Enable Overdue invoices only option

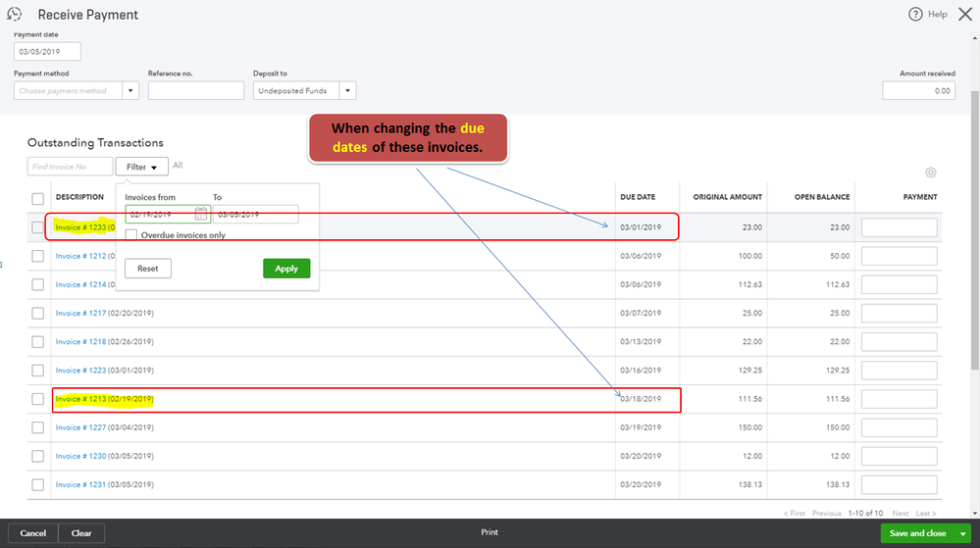(x=131, y=235)
